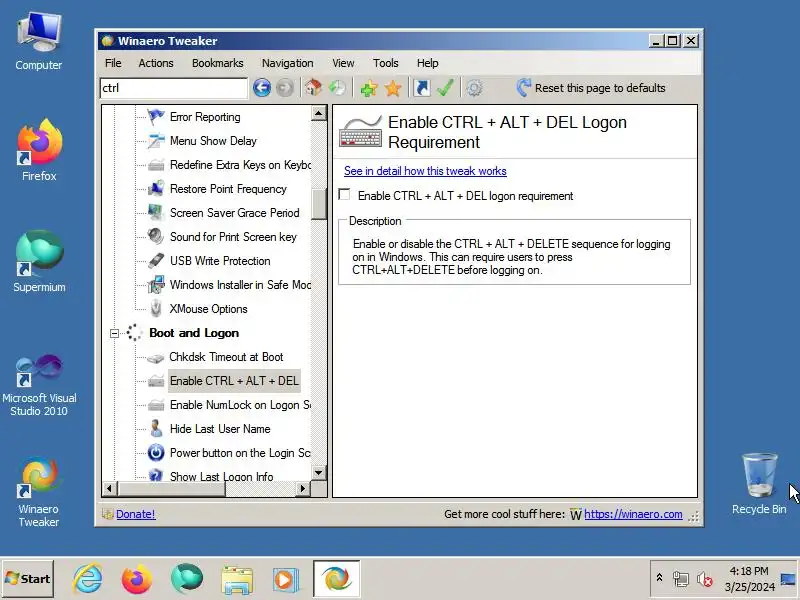Click the green checkmark toolbar icon

445,88
